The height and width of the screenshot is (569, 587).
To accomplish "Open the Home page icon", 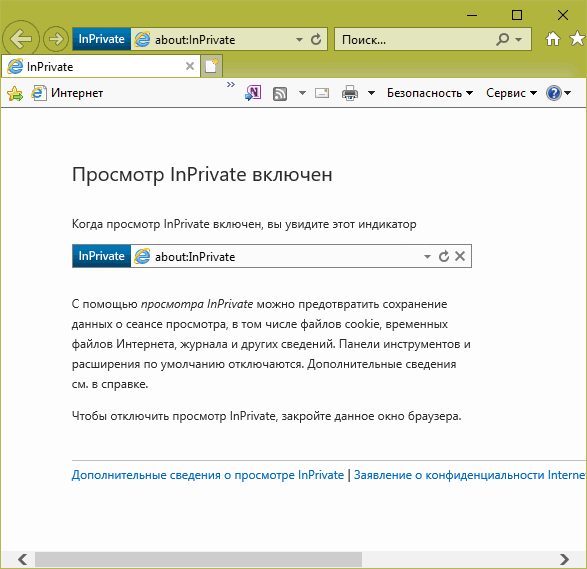I will click(553, 39).
